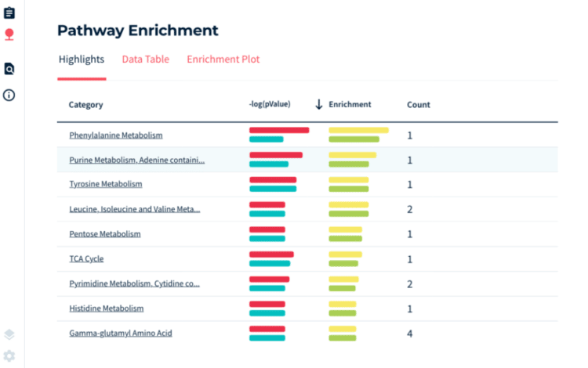This screenshot has height=368, width=588.
Task: Select the red location pin icon
Action: tap(9, 34)
